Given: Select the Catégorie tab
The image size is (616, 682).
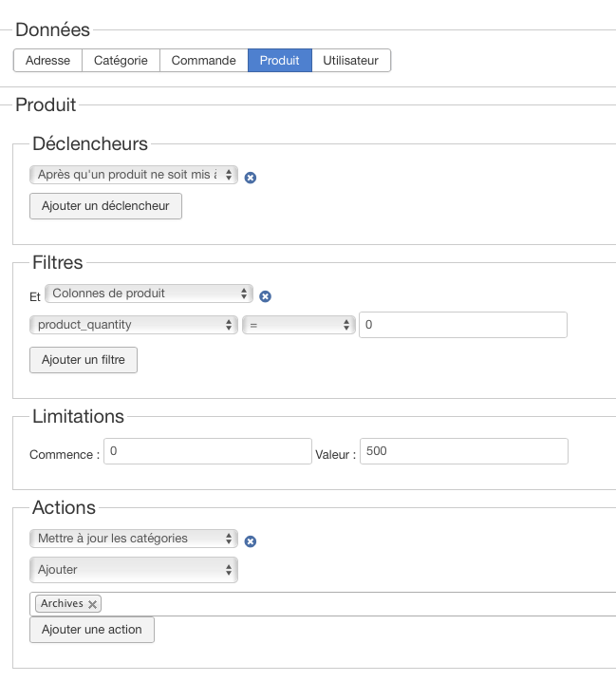Looking at the screenshot, I should coord(121,61).
